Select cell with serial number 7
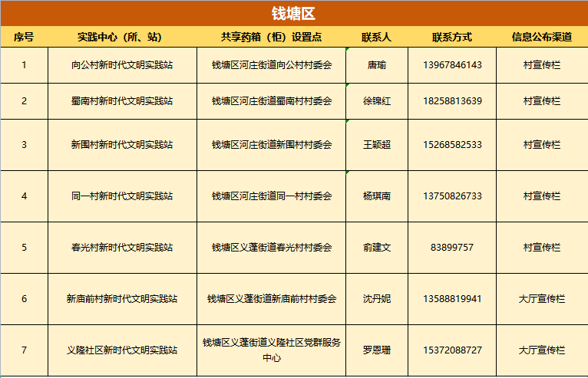Image resolution: width=588 pixels, height=378 pixels. click(x=24, y=350)
